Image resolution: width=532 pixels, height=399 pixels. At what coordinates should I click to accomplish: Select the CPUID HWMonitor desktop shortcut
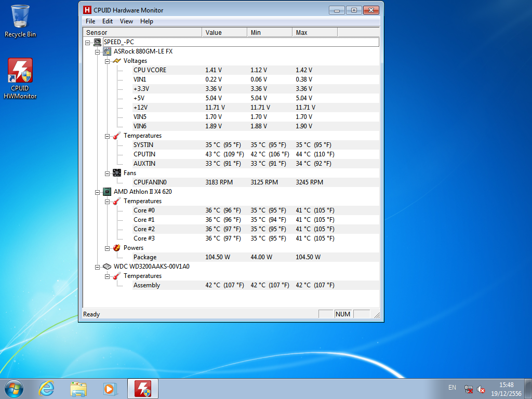(20, 79)
